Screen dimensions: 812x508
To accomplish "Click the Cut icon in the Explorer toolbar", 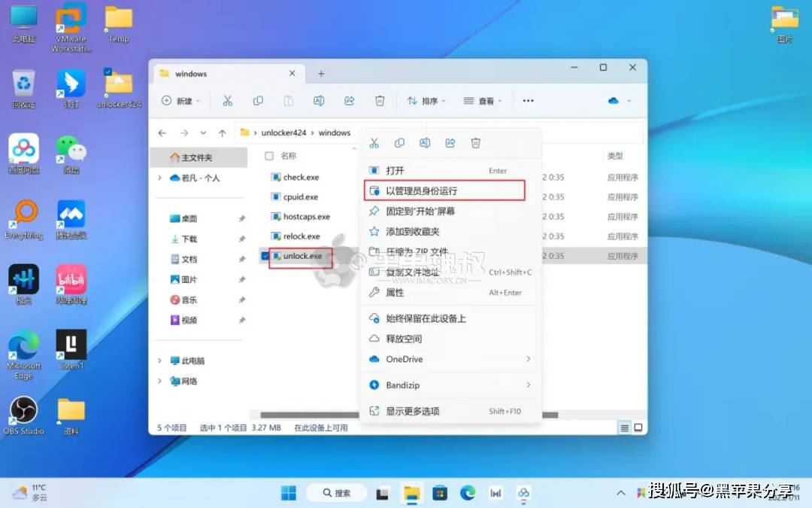I will click(x=227, y=101).
